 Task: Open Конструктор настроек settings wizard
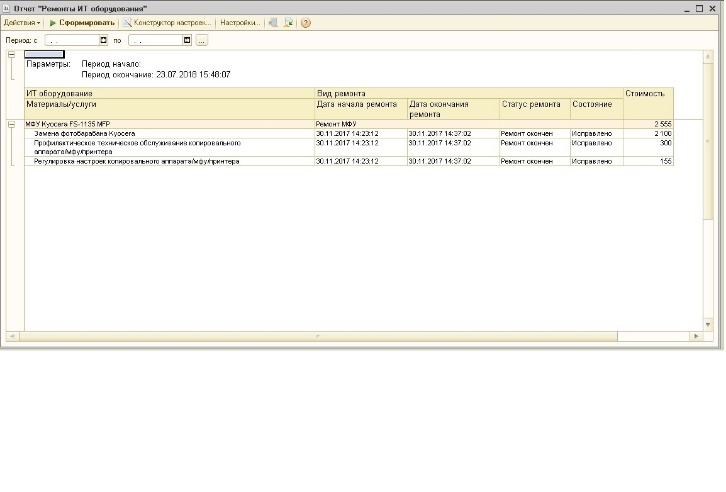pos(167,23)
